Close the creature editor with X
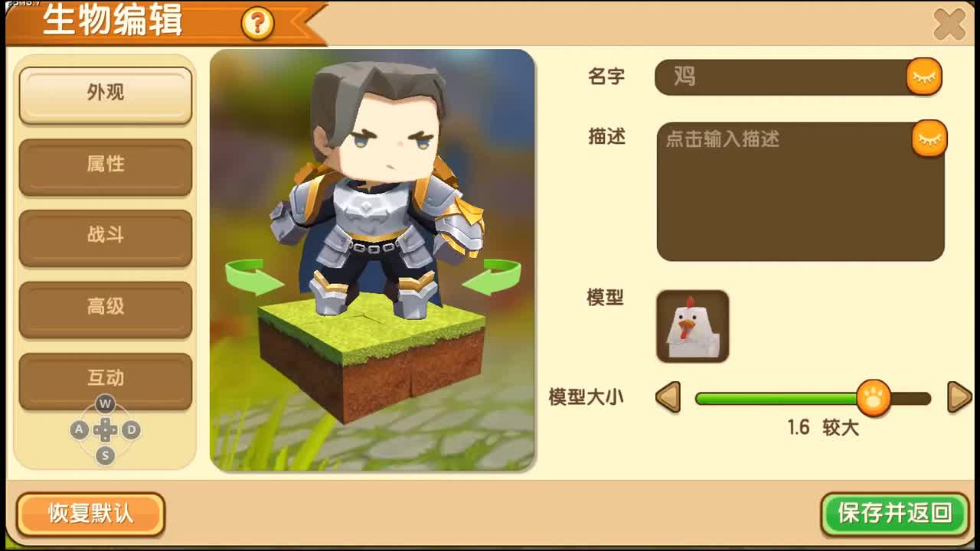This screenshot has width=980, height=551. pyautogui.click(x=949, y=25)
